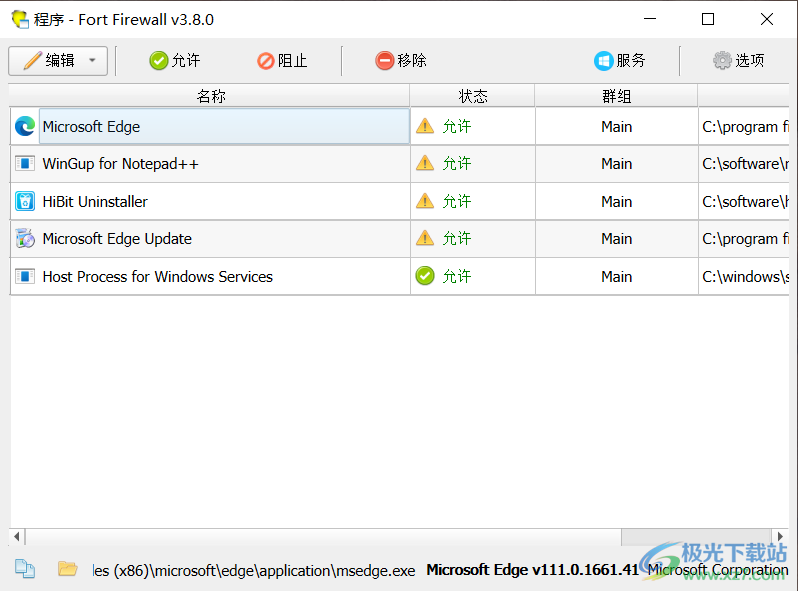The height and width of the screenshot is (591, 798).
Task: Select WinGup for Notepad++ name
Action: coord(120,164)
